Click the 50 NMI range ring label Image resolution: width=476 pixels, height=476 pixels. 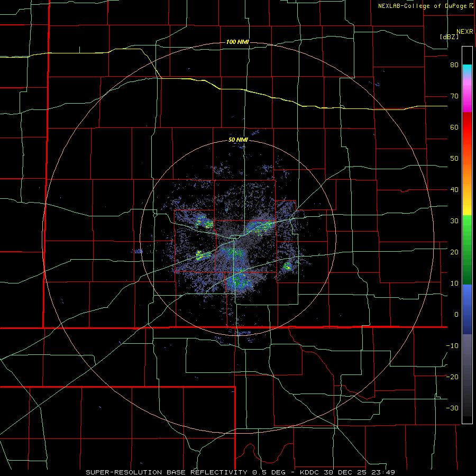pos(238,140)
